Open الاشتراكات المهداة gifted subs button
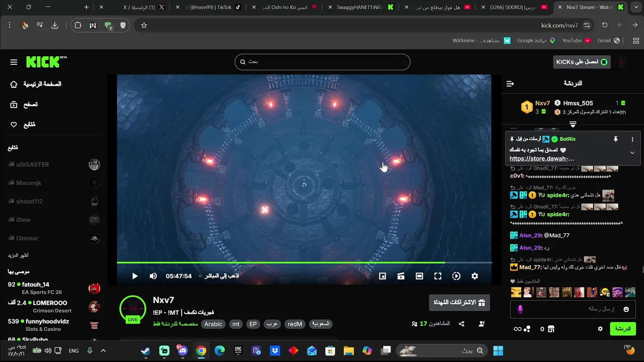The width and height of the screenshot is (644, 362). point(459,303)
